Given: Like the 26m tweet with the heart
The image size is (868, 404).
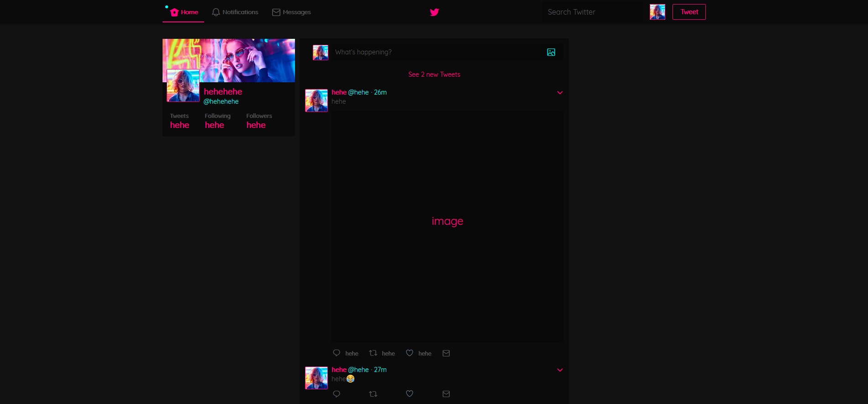Looking at the screenshot, I should coord(410,353).
